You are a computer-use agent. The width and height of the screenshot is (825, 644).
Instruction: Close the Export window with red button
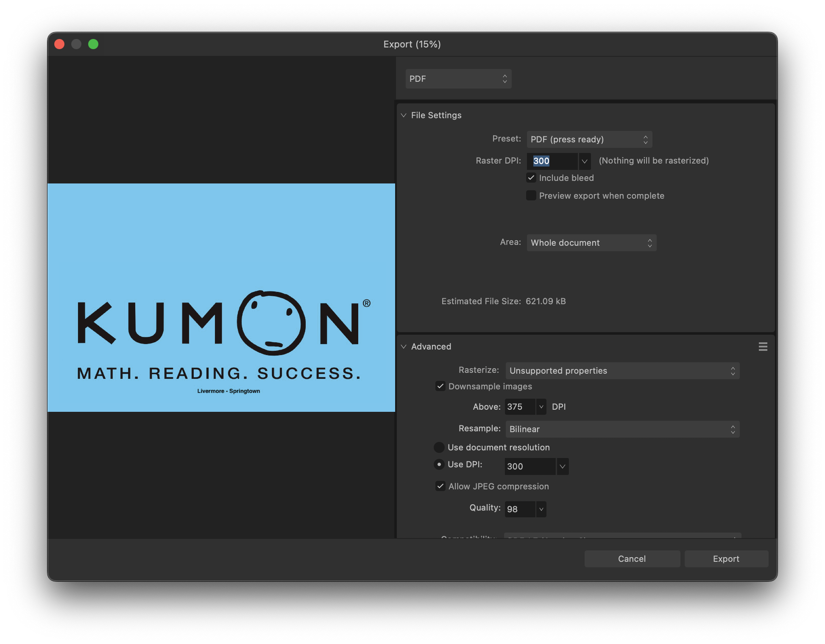pyautogui.click(x=59, y=44)
